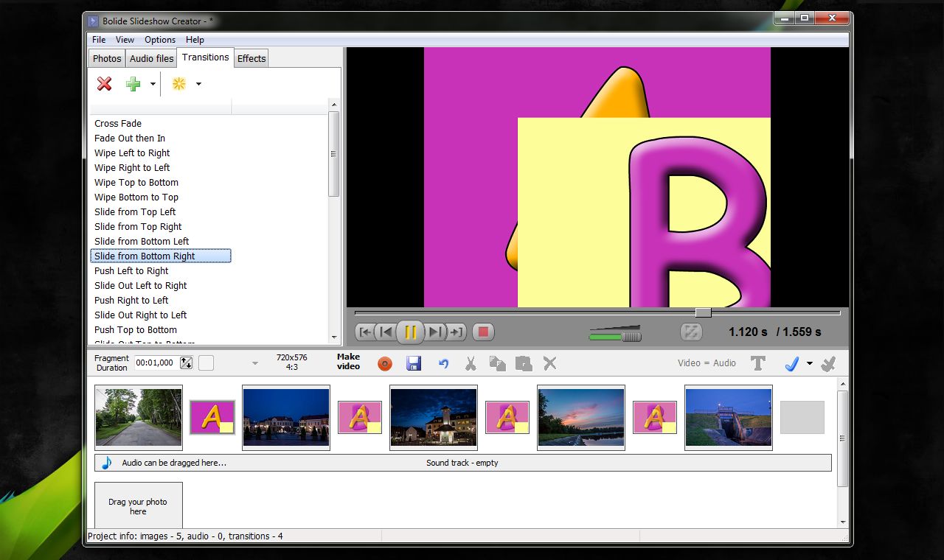Click the copy icon in timeline toolbar
Image resolution: width=944 pixels, height=560 pixels.
(497, 363)
